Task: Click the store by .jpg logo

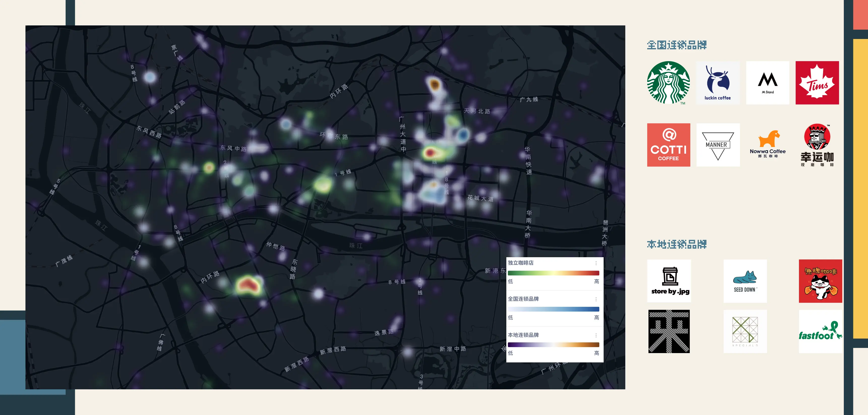Action: pyautogui.click(x=669, y=281)
